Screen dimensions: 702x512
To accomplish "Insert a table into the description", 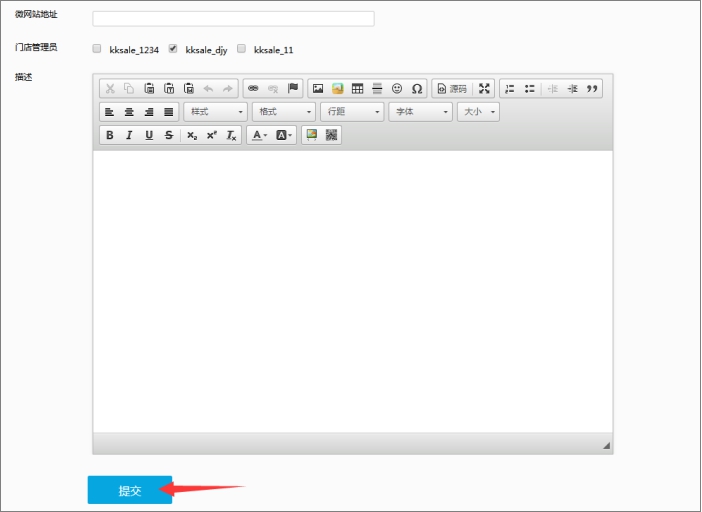I will (x=357, y=89).
